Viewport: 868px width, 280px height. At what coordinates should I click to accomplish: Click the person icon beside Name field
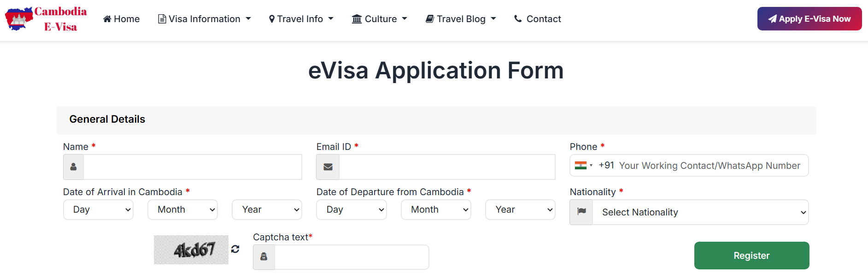73,167
